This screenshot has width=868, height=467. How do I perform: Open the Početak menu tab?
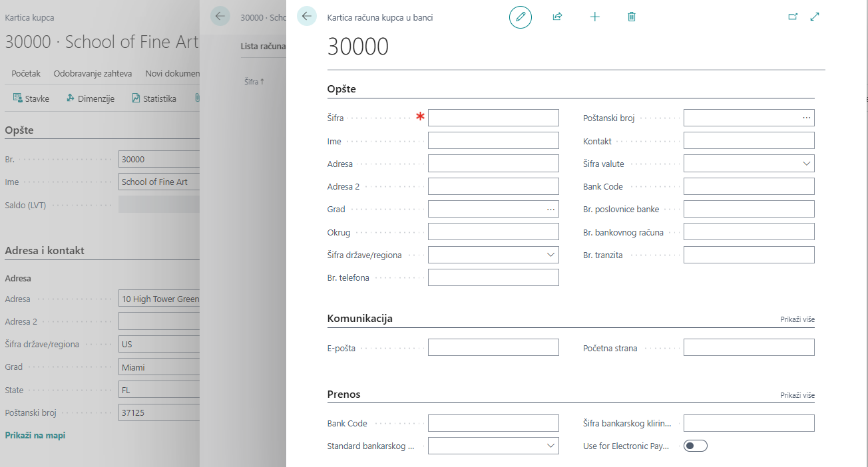tap(26, 73)
